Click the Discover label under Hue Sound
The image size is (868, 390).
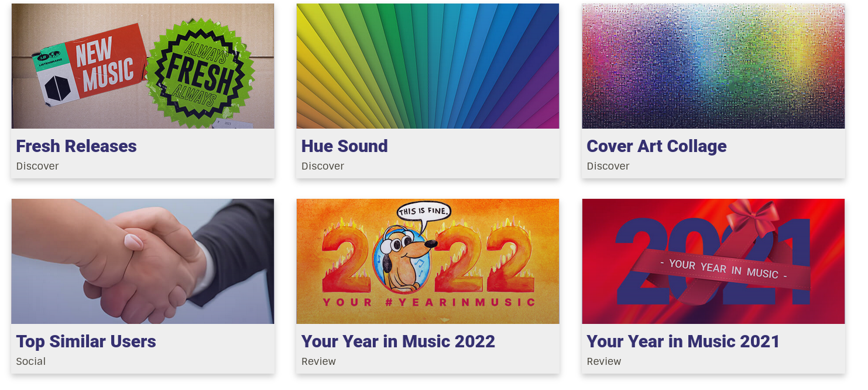323,166
